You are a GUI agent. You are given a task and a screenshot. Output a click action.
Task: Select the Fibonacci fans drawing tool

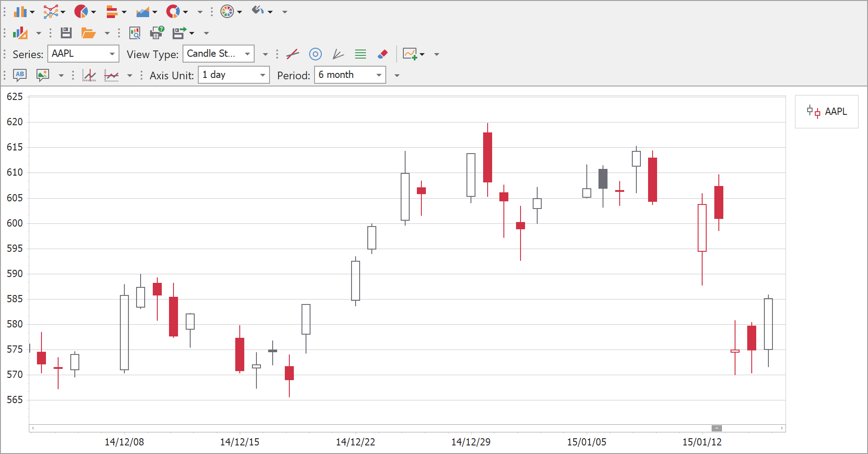coord(338,54)
